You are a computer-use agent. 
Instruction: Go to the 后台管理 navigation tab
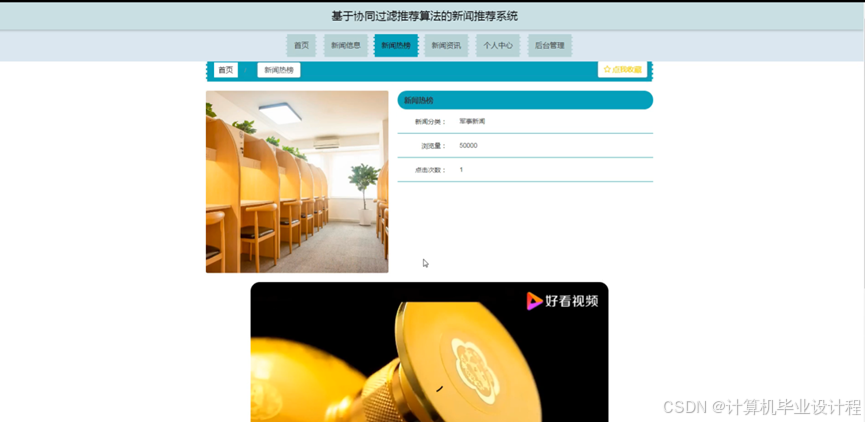(549, 46)
